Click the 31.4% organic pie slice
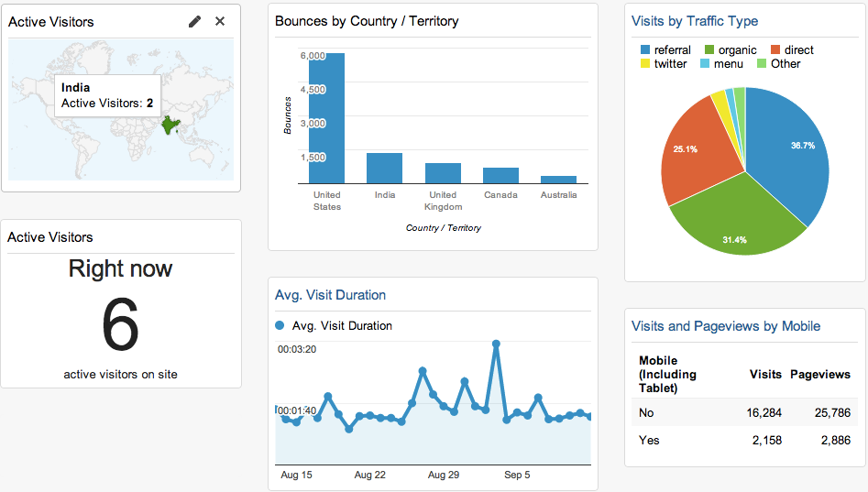Viewport: 868px width, 492px height. pyautogui.click(x=736, y=222)
